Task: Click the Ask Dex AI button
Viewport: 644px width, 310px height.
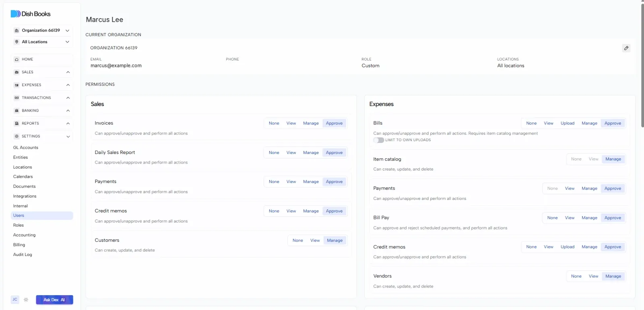Action: click(x=54, y=300)
